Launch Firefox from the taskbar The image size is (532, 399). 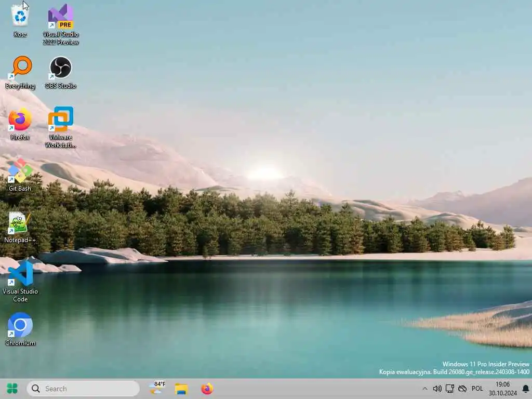coord(207,389)
